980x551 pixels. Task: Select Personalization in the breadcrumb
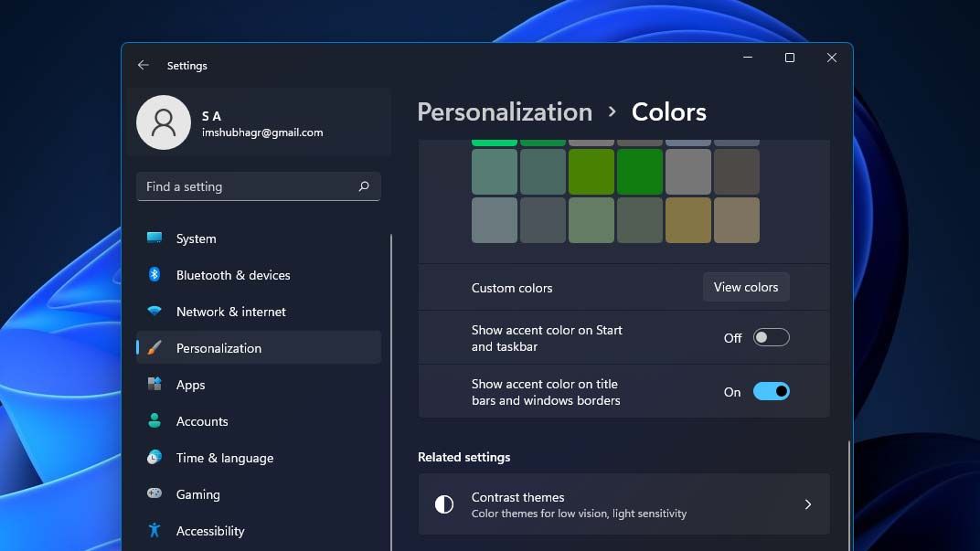(x=504, y=111)
